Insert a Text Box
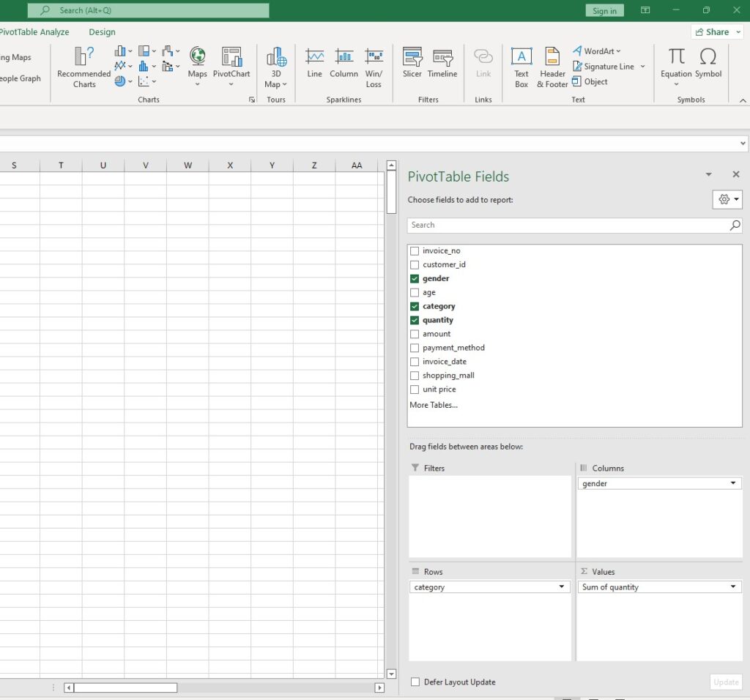Screen dimensions: 750x700 click(521, 66)
